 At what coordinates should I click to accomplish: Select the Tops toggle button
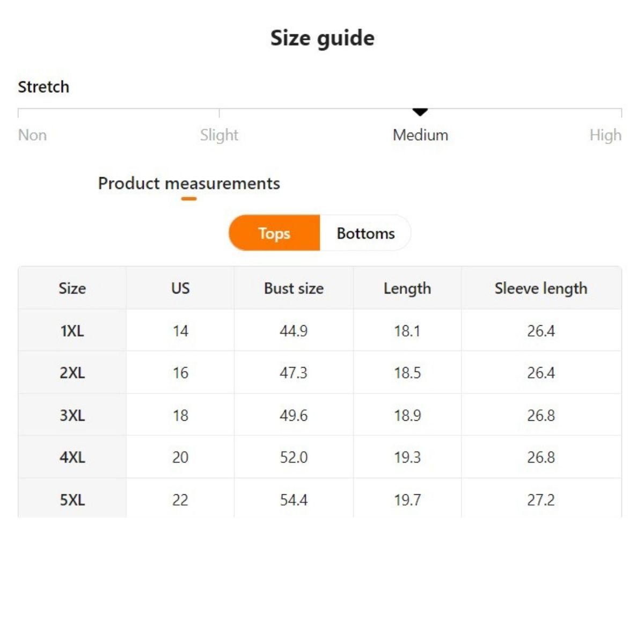point(274,233)
